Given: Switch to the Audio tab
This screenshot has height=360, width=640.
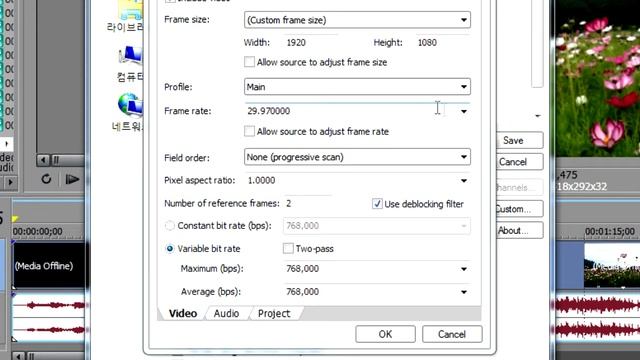Looking at the screenshot, I should click(227, 313).
